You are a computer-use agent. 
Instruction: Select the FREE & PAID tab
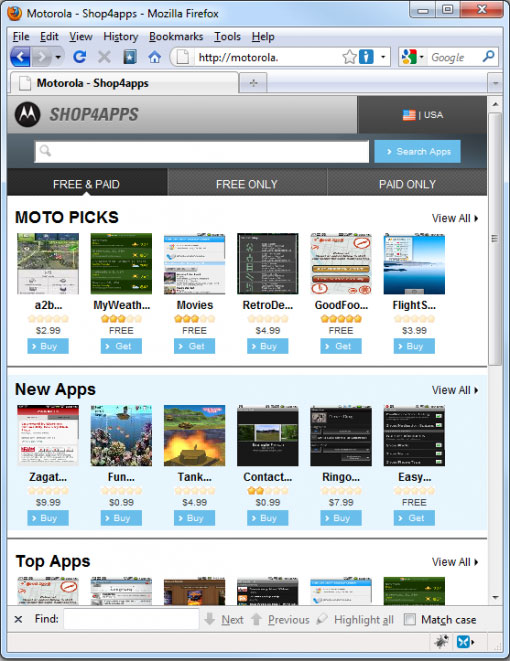click(x=87, y=184)
